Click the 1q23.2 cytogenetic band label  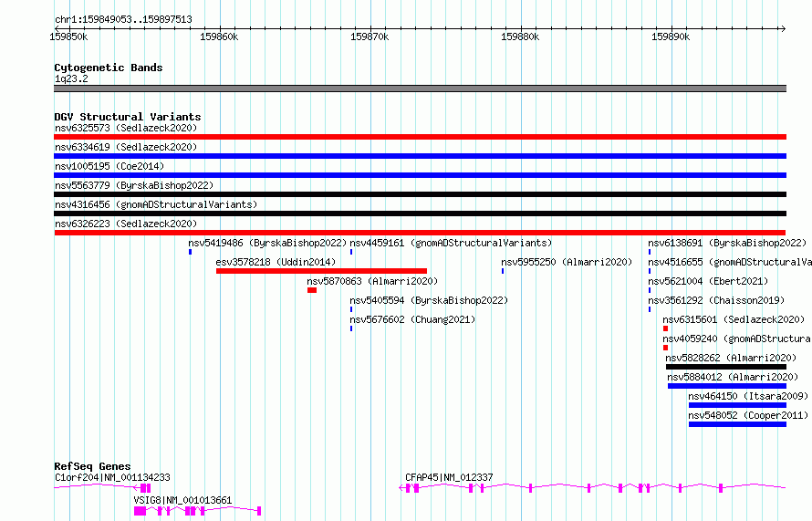[x=71, y=78]
